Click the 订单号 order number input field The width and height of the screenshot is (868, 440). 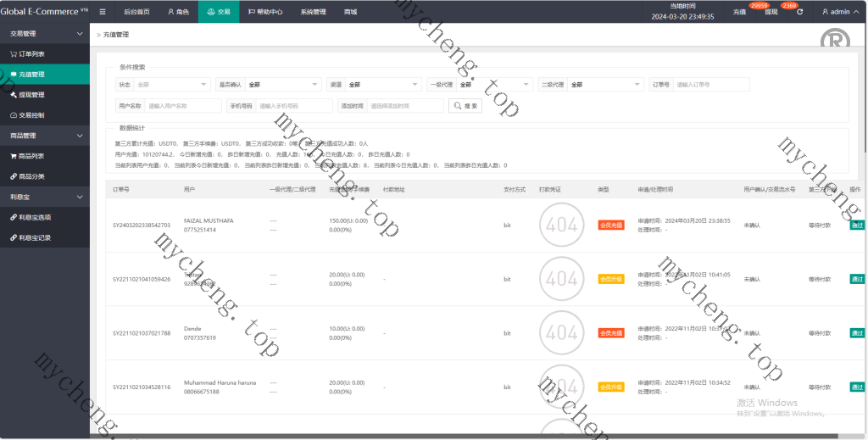711,85
